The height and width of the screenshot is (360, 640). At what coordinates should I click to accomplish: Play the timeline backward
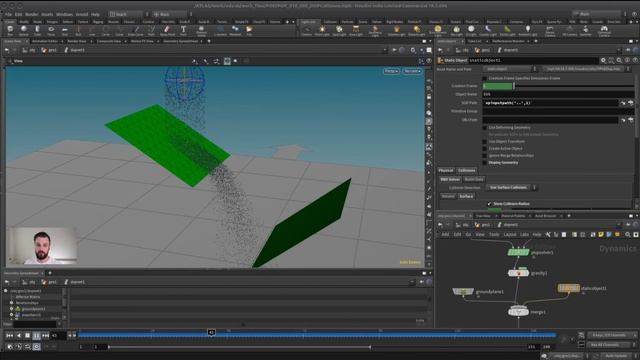[x=19, y=336]
